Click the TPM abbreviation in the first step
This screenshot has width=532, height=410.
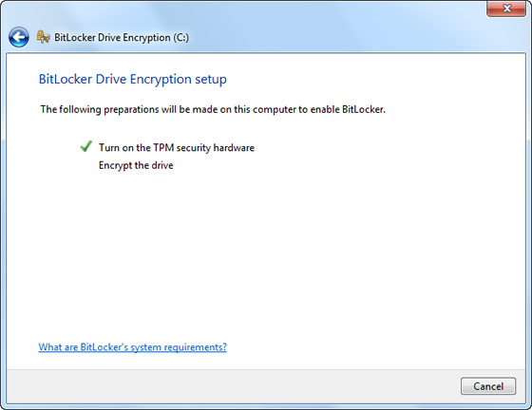[163, 148]
